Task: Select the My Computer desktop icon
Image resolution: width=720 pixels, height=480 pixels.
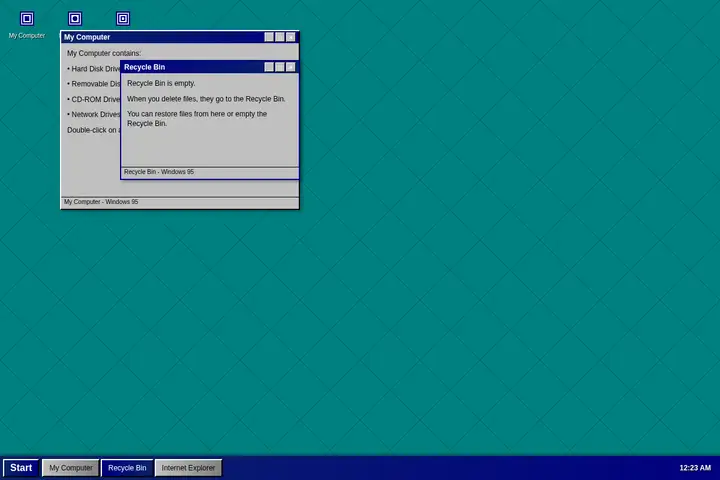Action: pos(27,25)
